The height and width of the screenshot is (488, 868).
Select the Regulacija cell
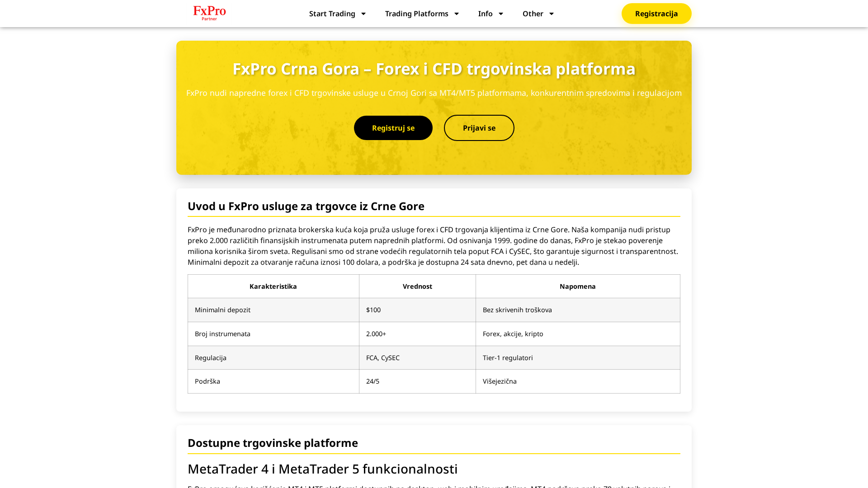point(274,358)
